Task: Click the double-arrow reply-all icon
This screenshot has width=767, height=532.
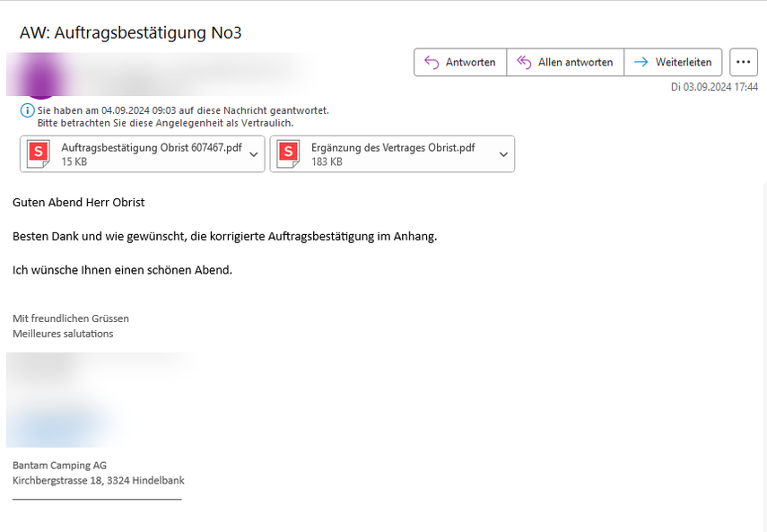Action: point(524,62)
